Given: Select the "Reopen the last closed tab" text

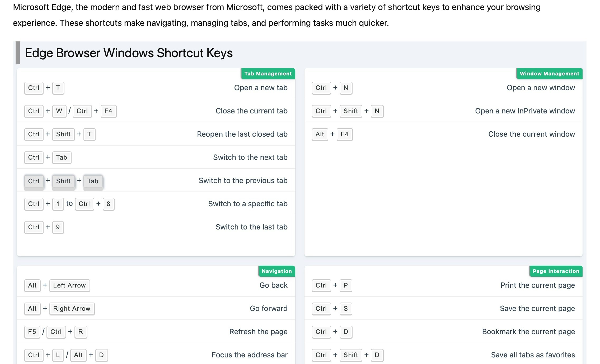Looking at the screenshot, I should [242, 134].
